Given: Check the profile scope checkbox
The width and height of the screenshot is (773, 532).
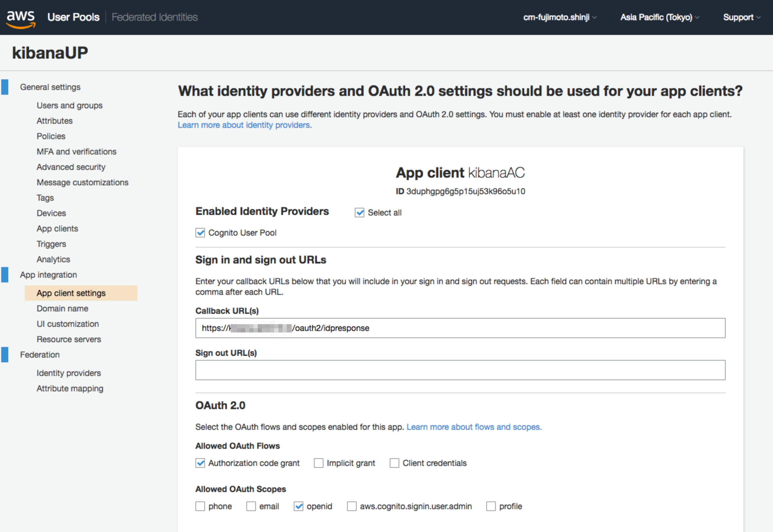Looking at the screenshot, I should point(490,506).
